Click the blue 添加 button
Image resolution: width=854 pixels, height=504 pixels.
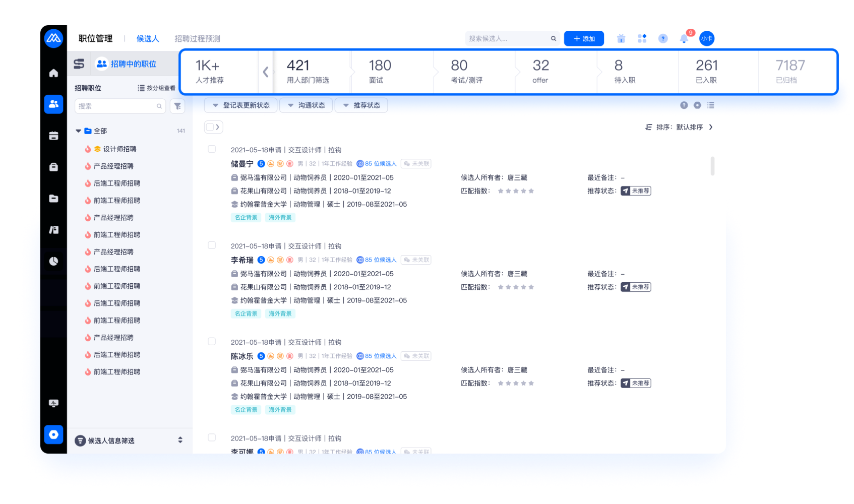coord(584,39)
